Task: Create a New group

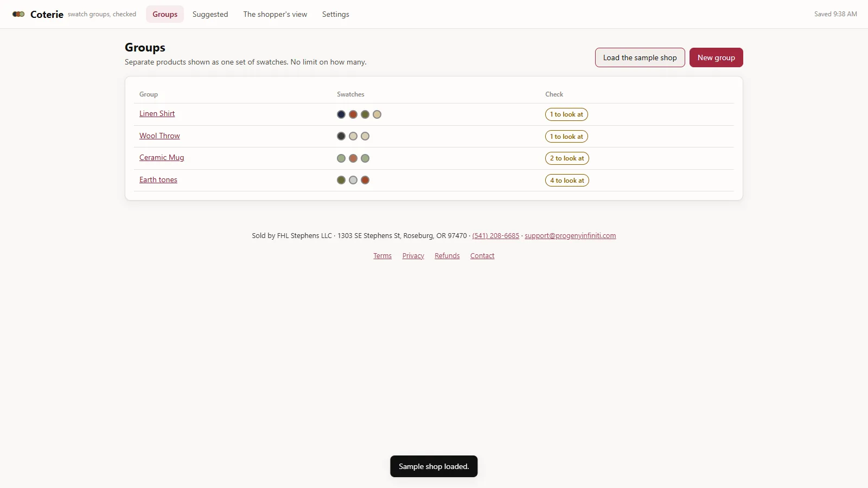Action: [716, 57]
